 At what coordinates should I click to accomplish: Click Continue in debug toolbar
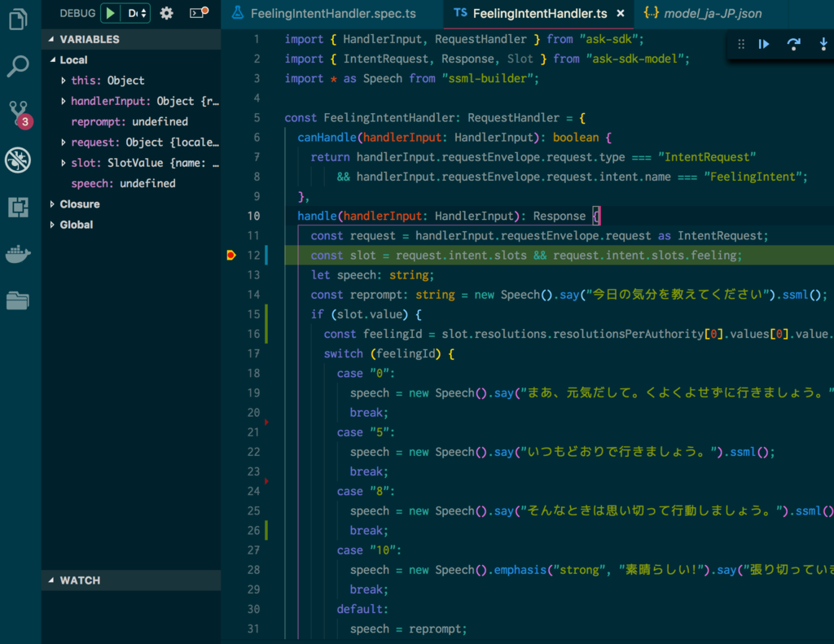click(764, 44)
